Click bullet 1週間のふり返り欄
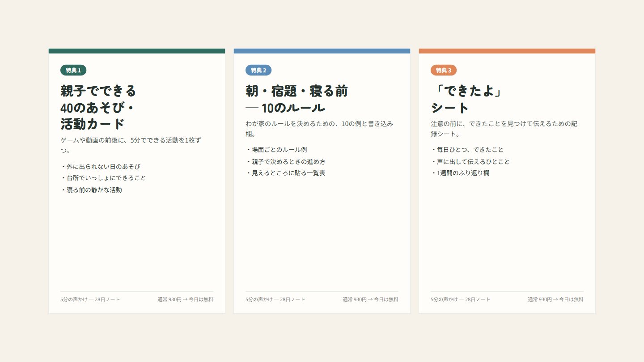This screenshot has height=362, width=644. point(460,173)
